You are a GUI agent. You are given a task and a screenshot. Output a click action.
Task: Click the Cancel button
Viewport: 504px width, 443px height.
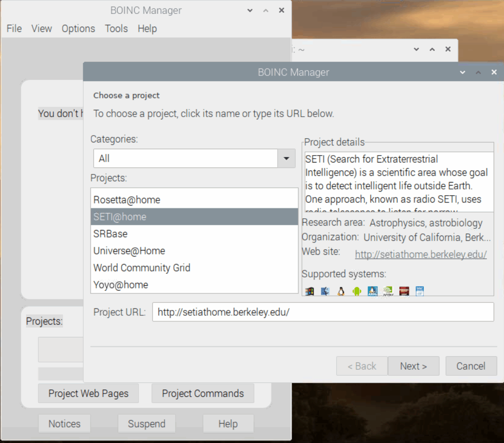click(471, 366)
